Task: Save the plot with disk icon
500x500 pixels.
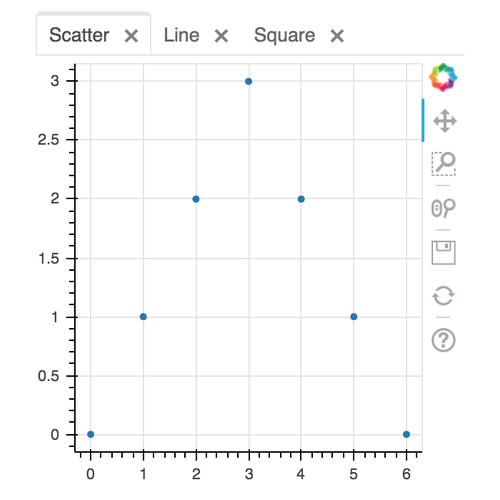Action: pos(444,252)
